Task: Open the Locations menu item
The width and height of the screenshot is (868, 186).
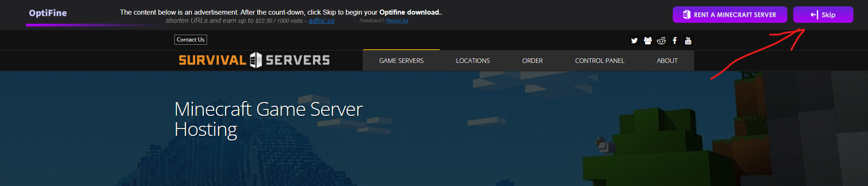Action: point(473,61)
